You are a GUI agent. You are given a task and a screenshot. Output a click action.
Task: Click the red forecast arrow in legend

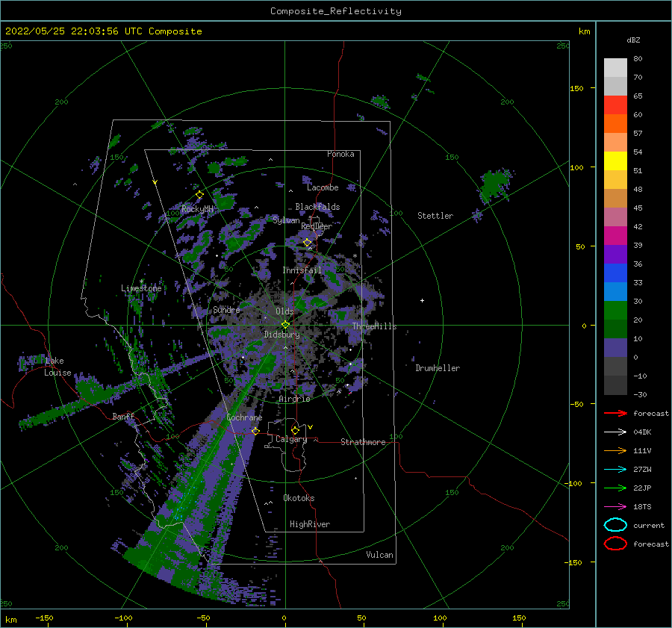[x=615, y=413]
